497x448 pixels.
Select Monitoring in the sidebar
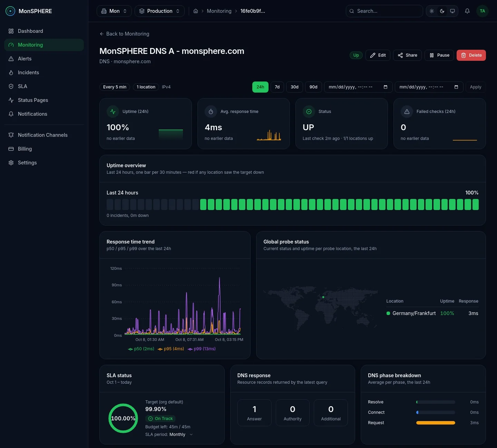(x=44, y=45)
